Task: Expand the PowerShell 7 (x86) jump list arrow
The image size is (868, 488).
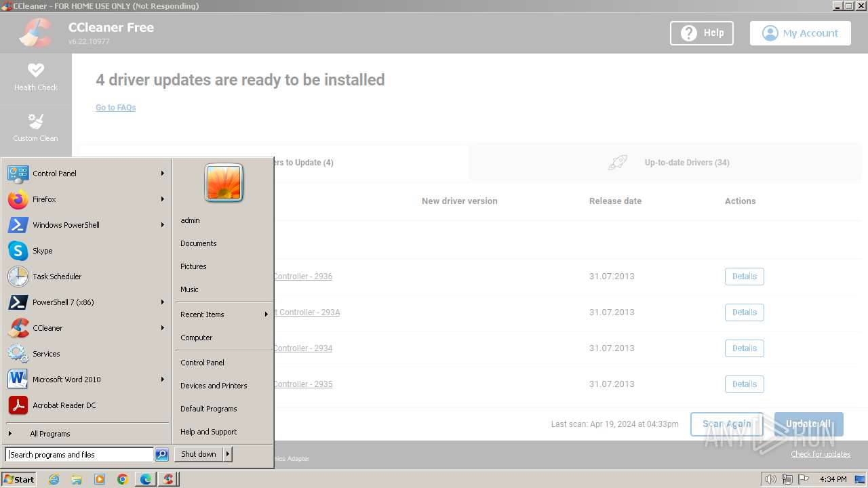Action: pyautogui.click(x=163, y=302)
